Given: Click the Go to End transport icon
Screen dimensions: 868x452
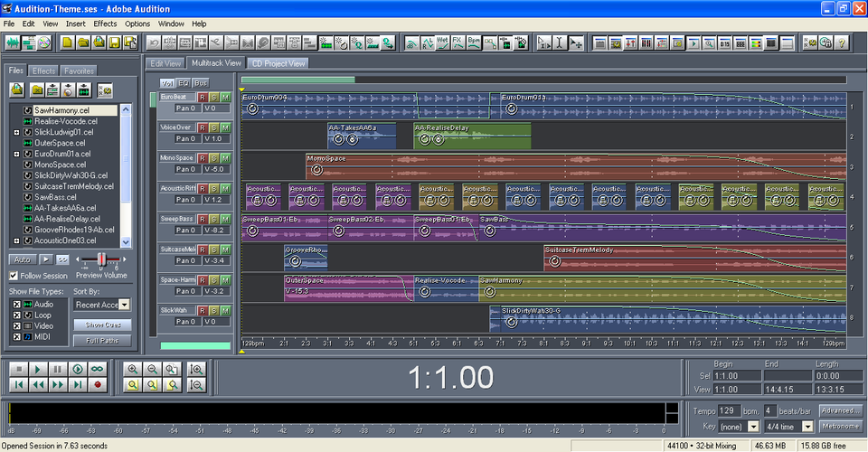Looking at the screenshot, I should coord(77,384).
